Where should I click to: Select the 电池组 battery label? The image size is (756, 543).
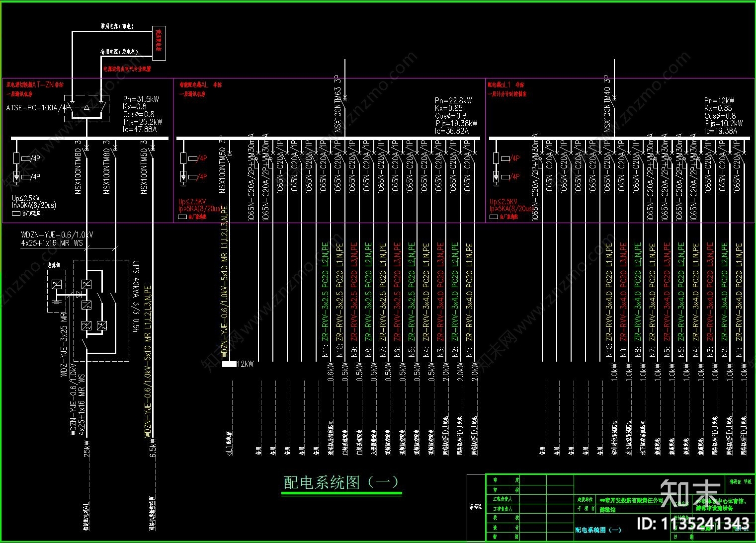(x=54, y=266)
